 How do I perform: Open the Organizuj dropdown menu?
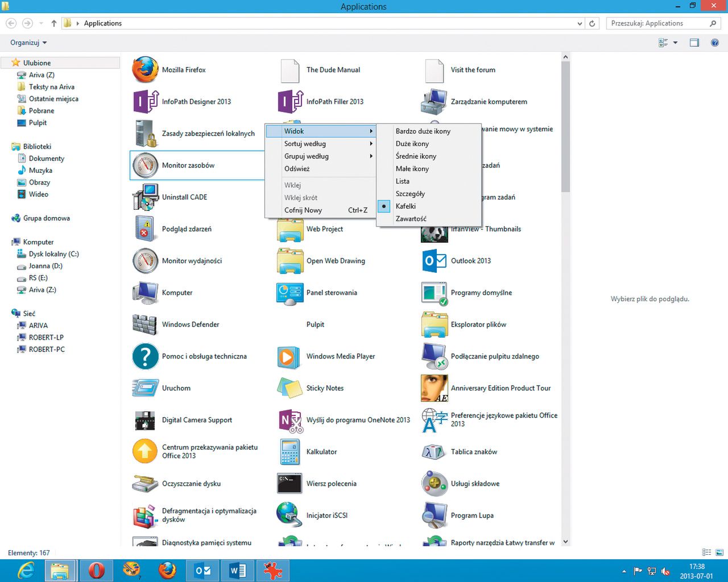point(28,43)
